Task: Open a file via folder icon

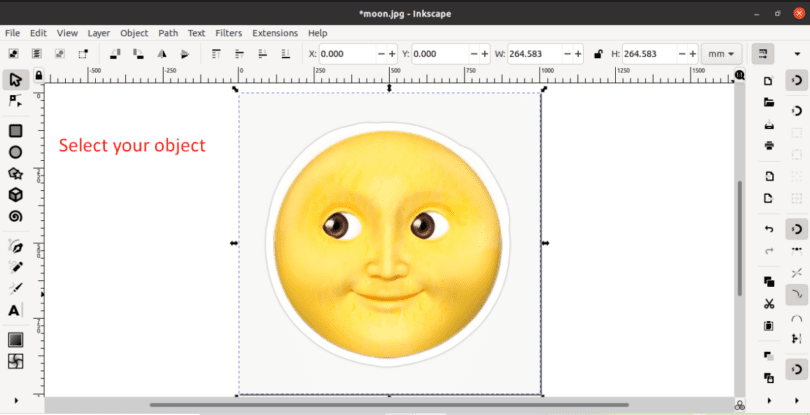Action: pos(769,102)
